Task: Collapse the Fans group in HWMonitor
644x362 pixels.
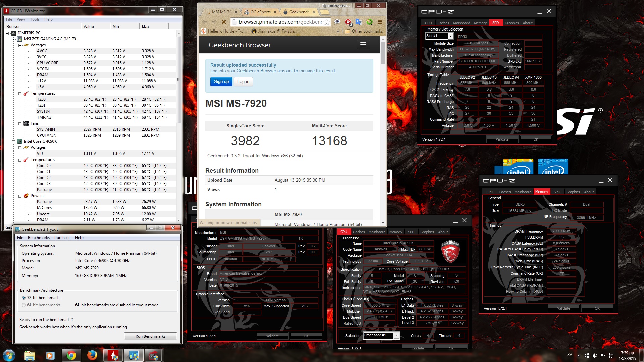Action: tap(20, 123)
